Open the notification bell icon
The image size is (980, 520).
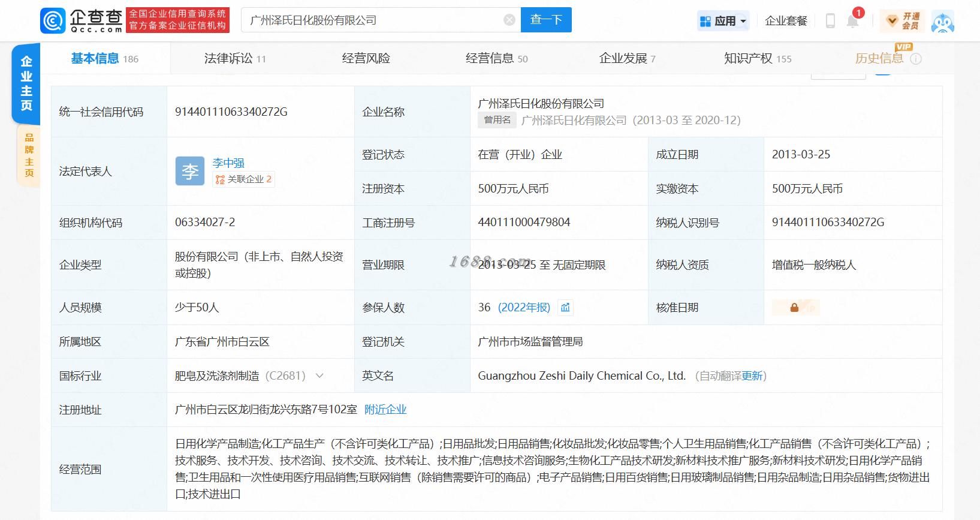[x=852, y=21]
